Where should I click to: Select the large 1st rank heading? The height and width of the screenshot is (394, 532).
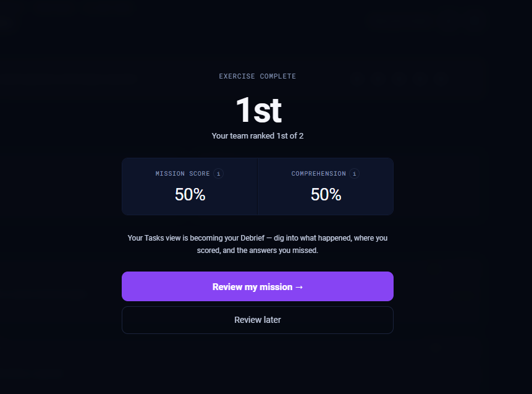click(x=258, y=109)
